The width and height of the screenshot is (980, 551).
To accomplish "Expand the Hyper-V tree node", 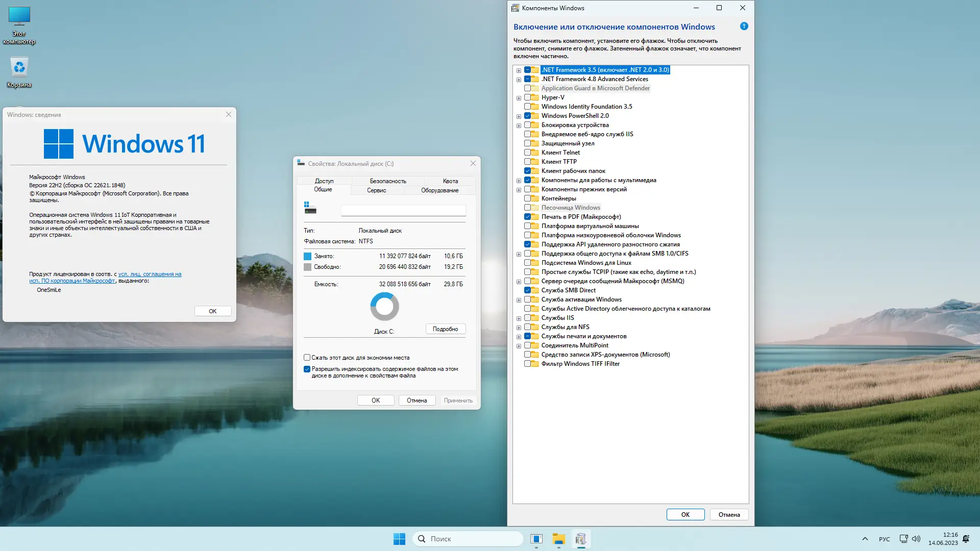I will (x=519, y=98).
